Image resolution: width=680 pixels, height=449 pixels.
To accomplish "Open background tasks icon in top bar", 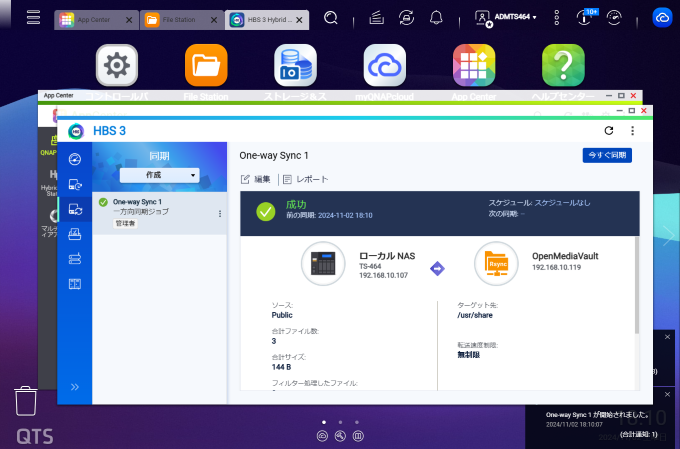I will point(376,18).
